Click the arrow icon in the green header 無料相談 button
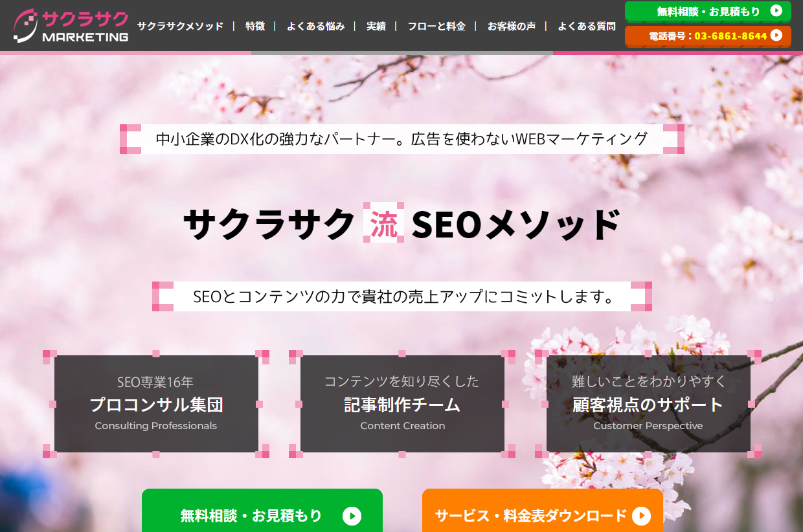The image size is (803, 532). [x=776, y=11]
